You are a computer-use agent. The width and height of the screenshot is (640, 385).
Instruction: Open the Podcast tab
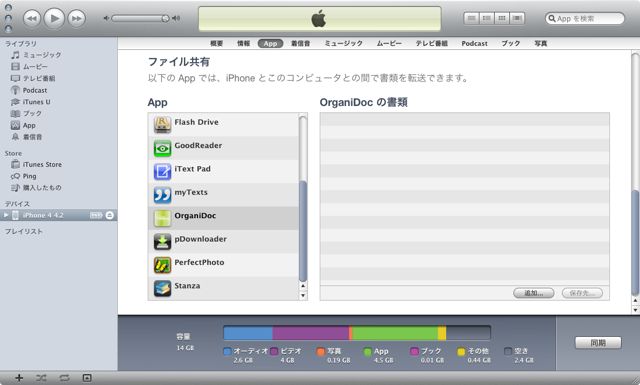474,43
